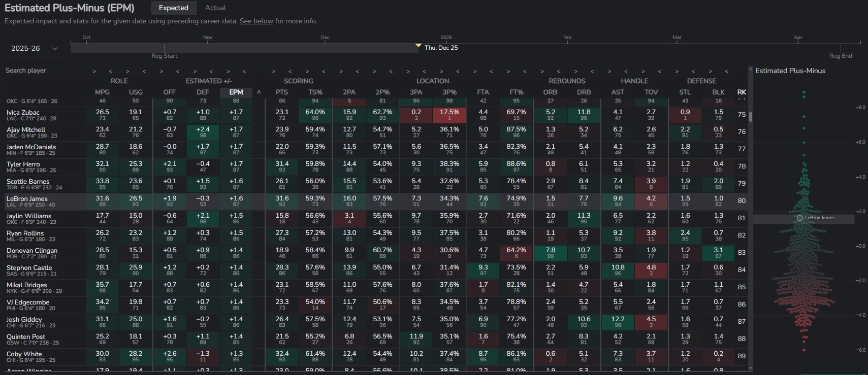868x375 pixels.
Task: Open the 2025-26 season dropdown
Action: (34, 49)
